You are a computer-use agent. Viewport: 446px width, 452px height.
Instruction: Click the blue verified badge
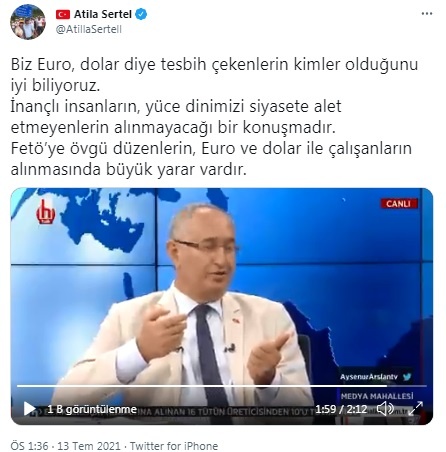(141, 14)
